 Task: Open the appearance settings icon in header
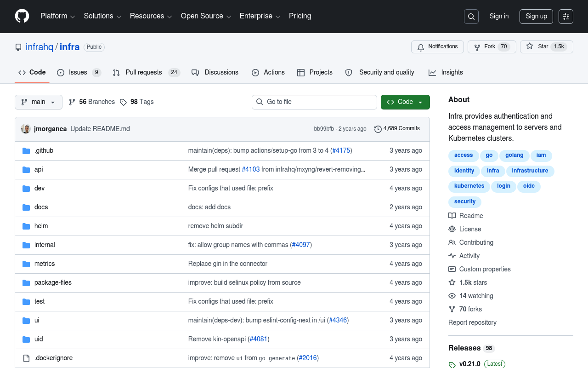566,17
